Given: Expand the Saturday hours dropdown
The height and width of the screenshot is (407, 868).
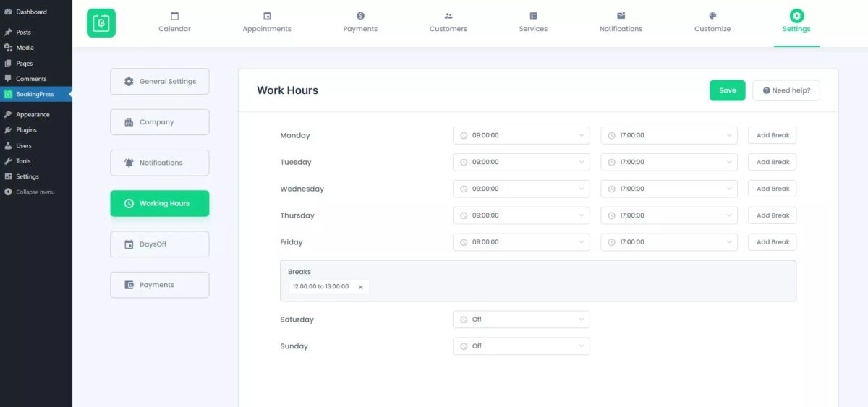Looking at the screenshot, I should pos(521,320).
